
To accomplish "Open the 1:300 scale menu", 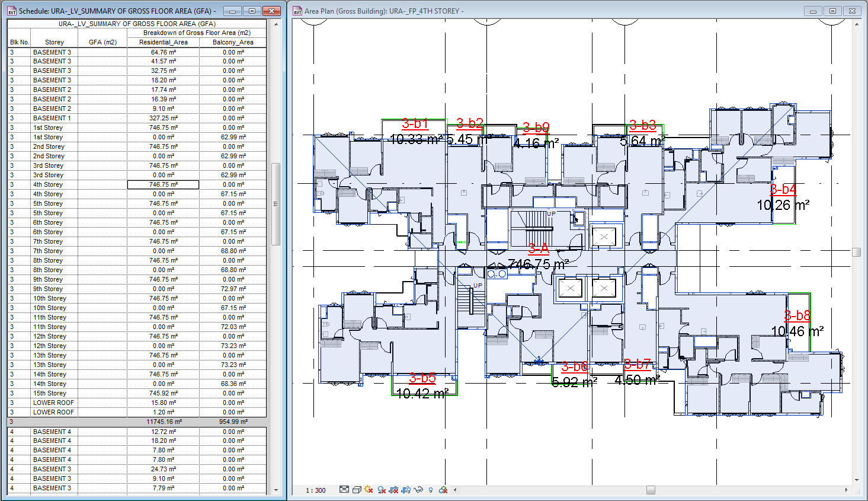I will [x=314, y=490].
